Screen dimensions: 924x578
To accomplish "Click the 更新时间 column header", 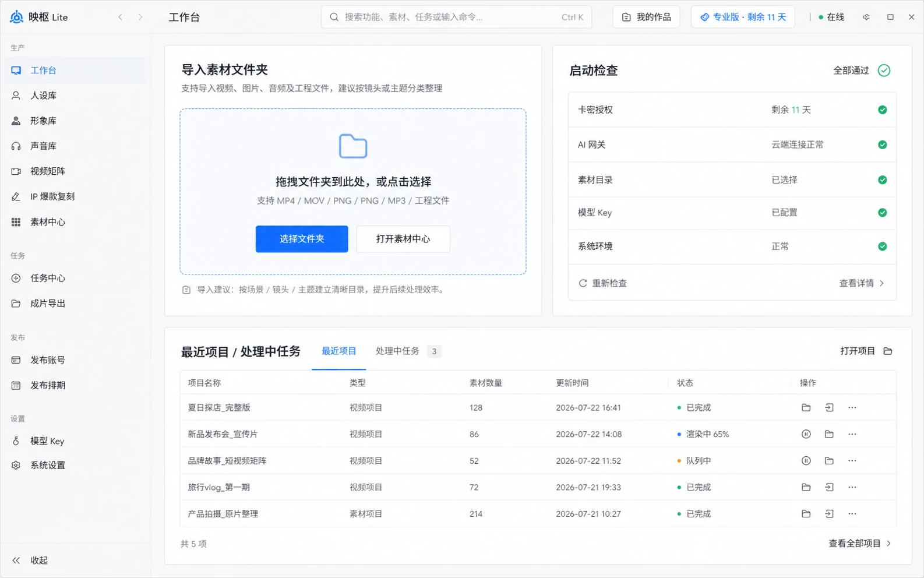I will click(x=572, y=383).
